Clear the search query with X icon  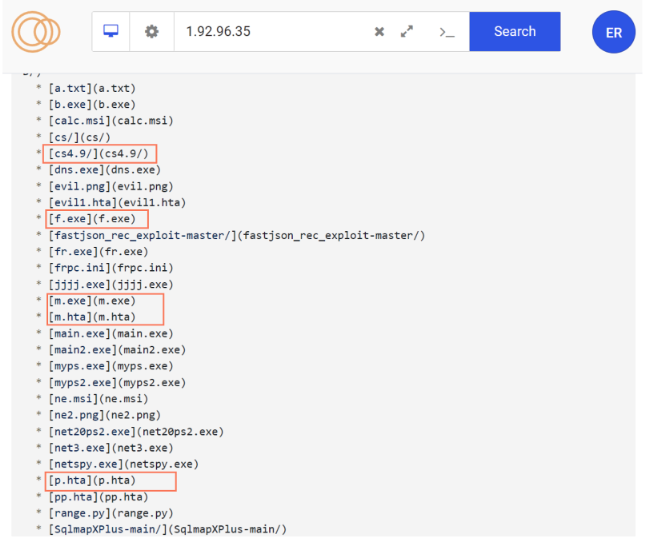point(379,31)
